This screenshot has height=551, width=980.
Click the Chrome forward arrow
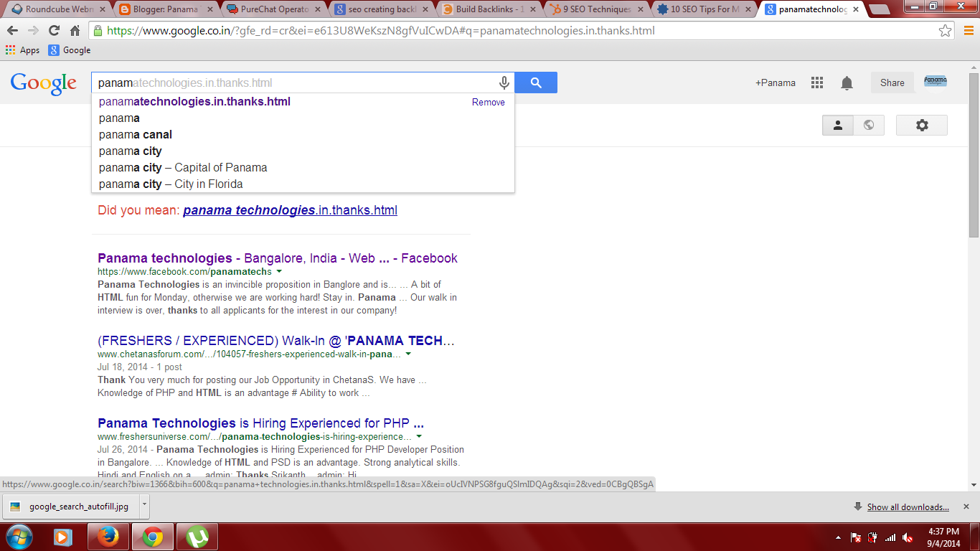click(x=33, y=31)
